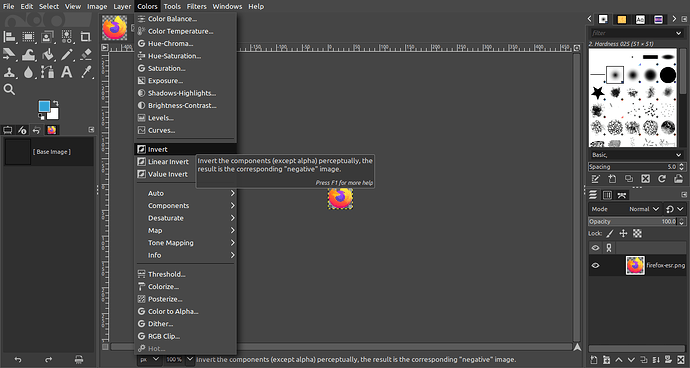
Task: Select the Rectangle Select tool
Action: click(x=29, y=37)
